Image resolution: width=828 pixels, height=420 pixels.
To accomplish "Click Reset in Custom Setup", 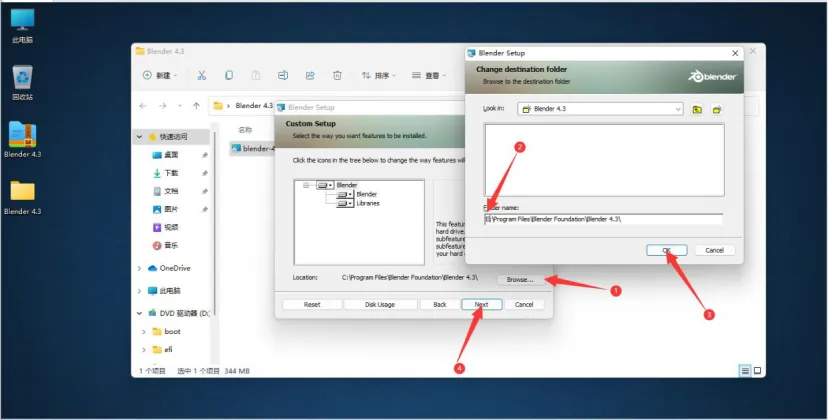I will (x=312, y=304).
